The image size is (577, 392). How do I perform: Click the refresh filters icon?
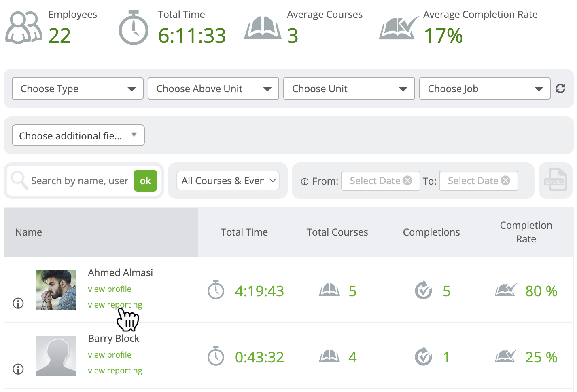pyautogui.click(x=560, y=88)
